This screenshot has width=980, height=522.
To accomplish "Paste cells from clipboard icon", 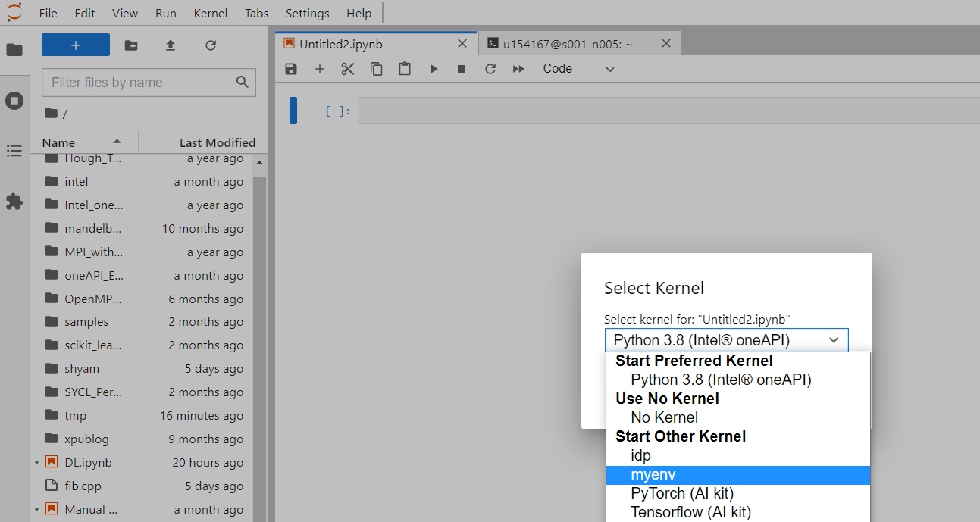I will (x=405, y=69).
